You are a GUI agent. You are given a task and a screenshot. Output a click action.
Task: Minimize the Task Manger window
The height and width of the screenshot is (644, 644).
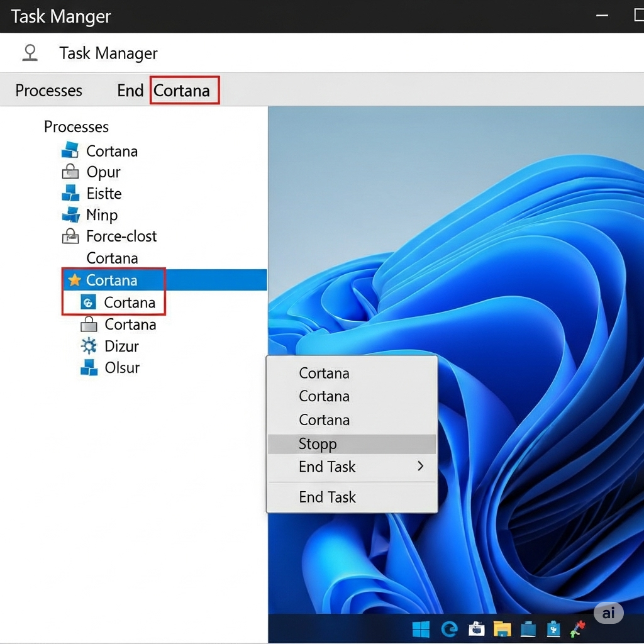pyautogui.click(x=602, y=16)
